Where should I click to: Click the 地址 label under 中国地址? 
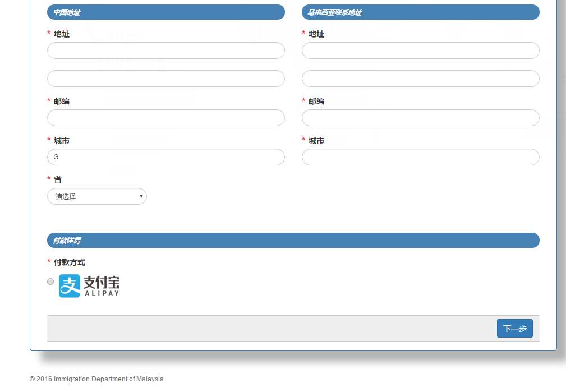[62, 34]
